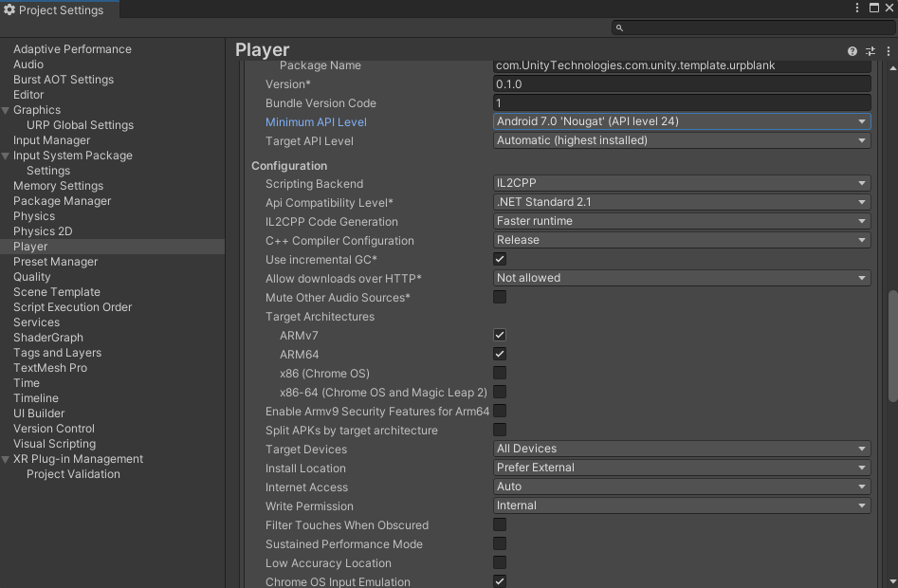898x588 pixels.
Task: Select Audio settings
Action: tap(28, 64)
